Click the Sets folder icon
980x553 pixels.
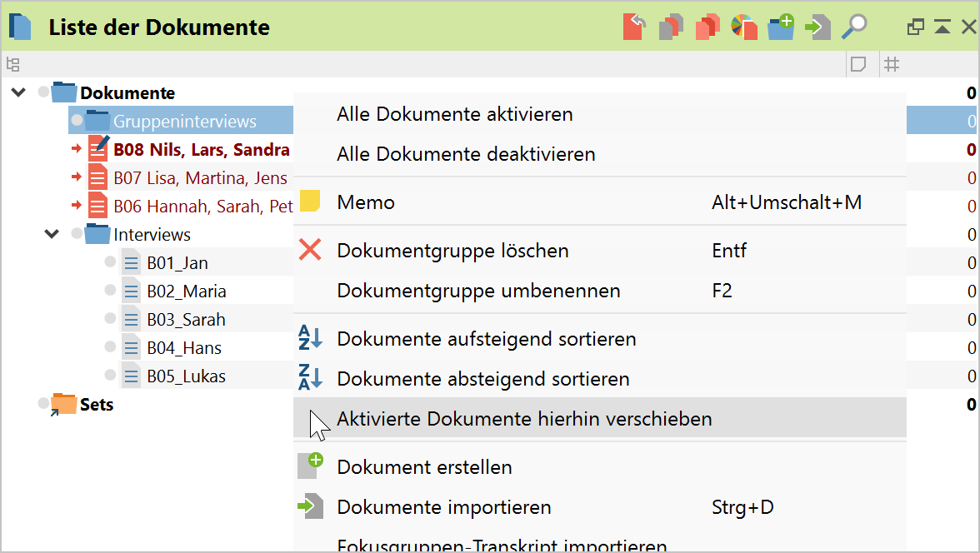click(63, 404)
